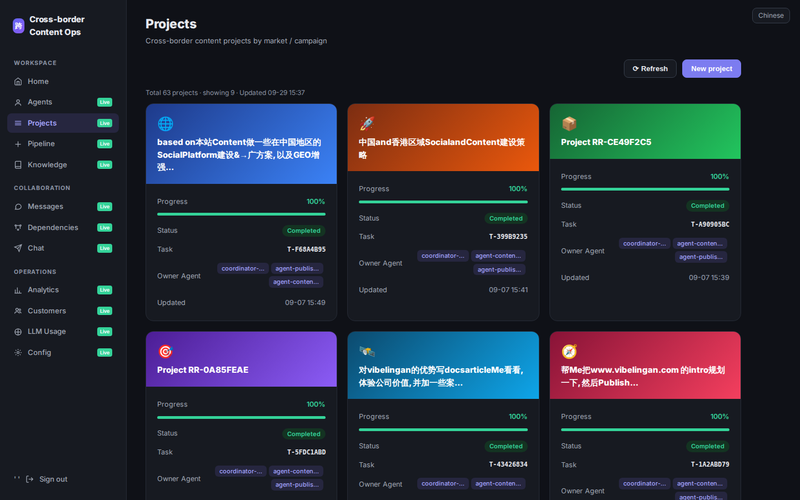This screenshot has width=800, height=500.
Task: Click the Completed status on Project RR-0A85FEAE
Action: [304, 434]
